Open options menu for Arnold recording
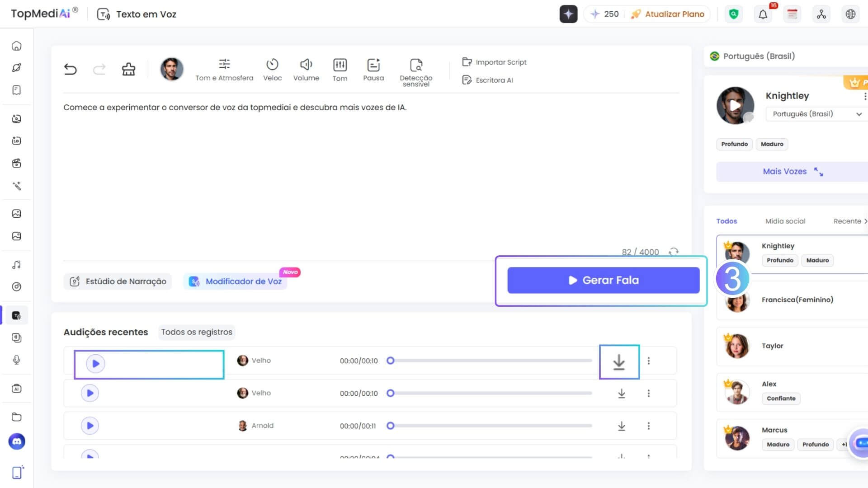This screenshot has width=868, height=488. [x=648, y=426]
